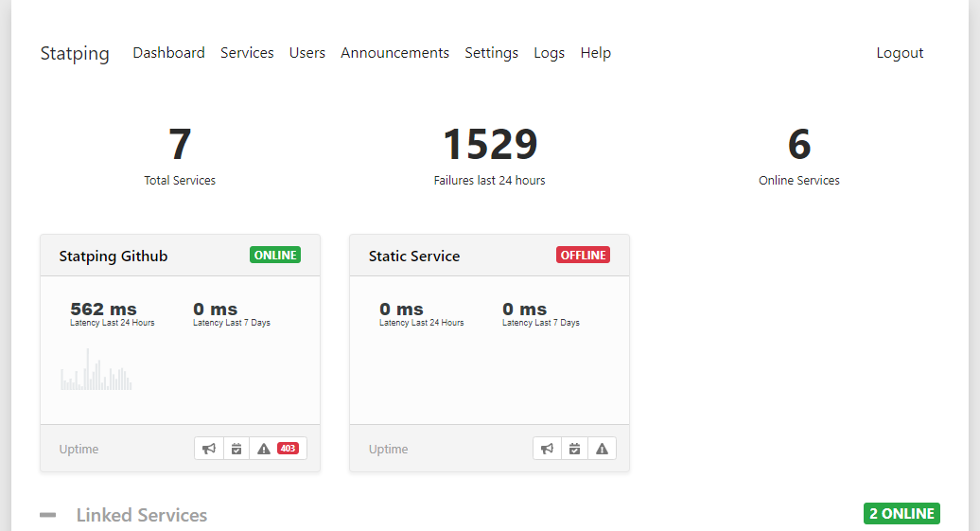Image resolution: width=980 pixels, height=531 pixels.
Task: Open the Users page
Action: coord(307,53)
